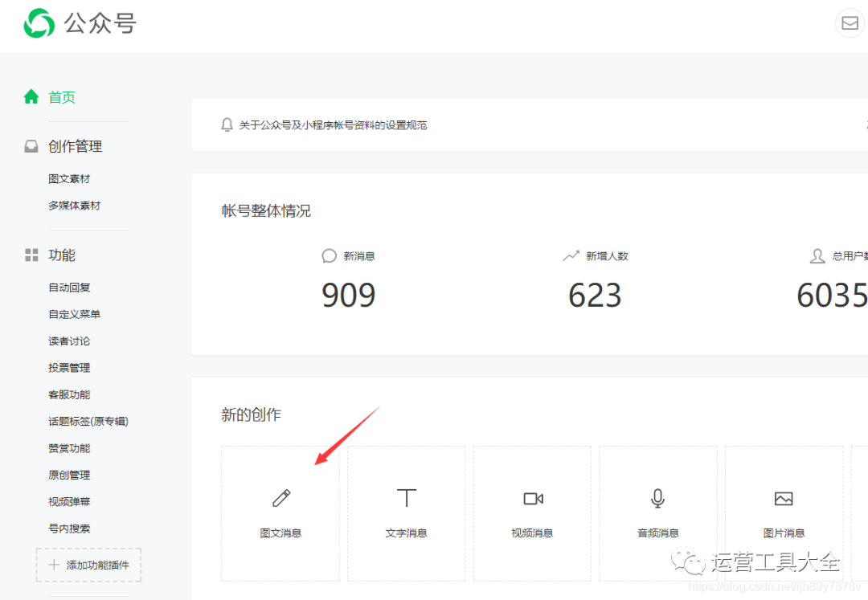
Task: Open the envelope notification icon top right
Action: (x=850, y=22)
